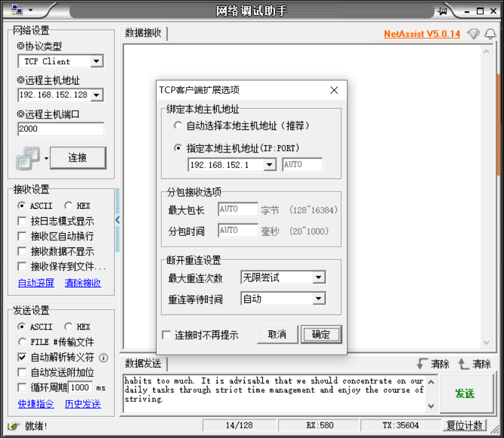Clear receive area with up-arrow 清除
504x438 pixels.
pyautogui.click(x=474, y=364)
